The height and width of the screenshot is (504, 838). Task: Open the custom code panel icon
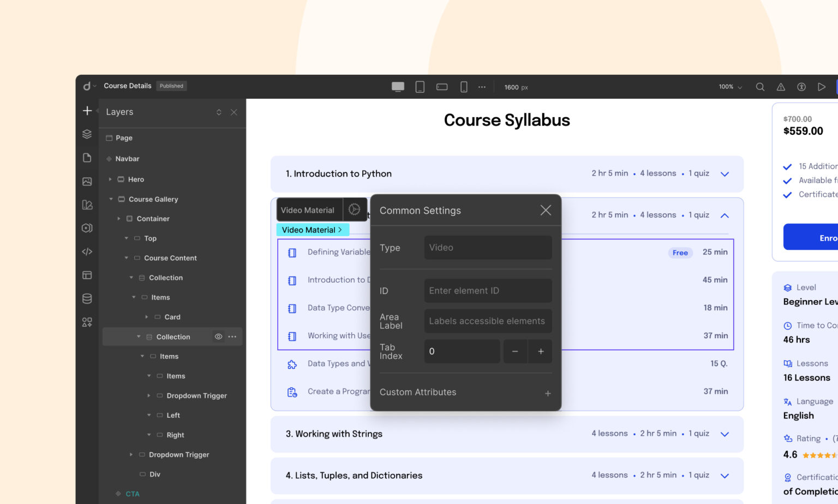pyautogui.click(x=87, y=251)
